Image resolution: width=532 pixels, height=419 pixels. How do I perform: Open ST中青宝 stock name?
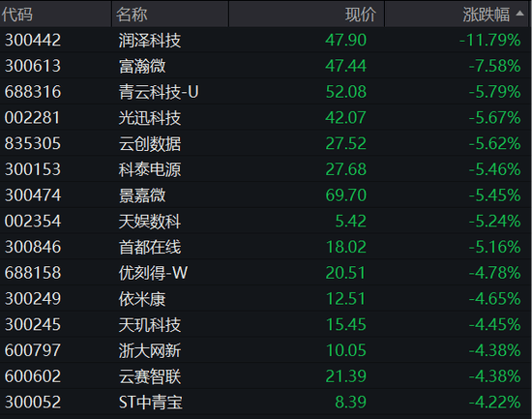tap(151, 403)
